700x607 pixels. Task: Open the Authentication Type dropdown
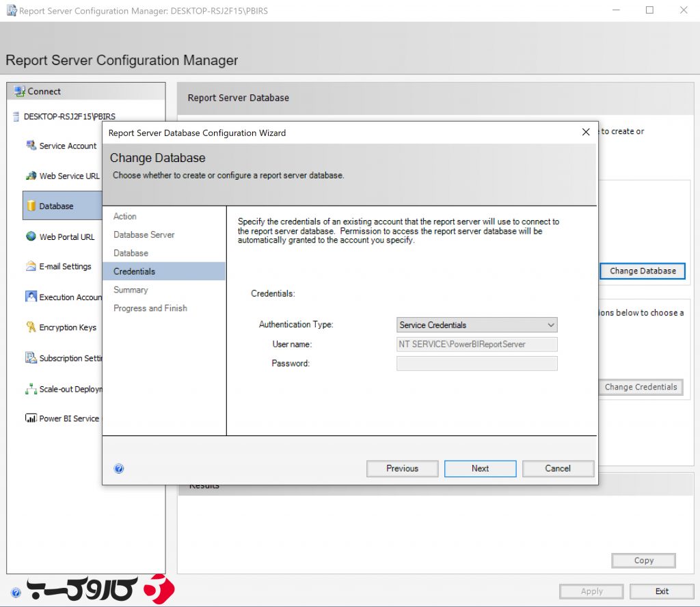click(476, 325)
